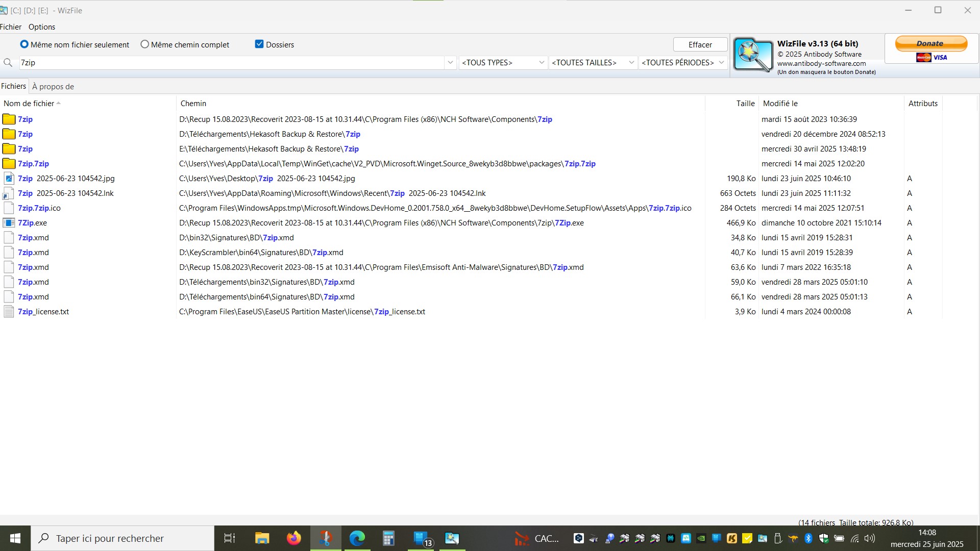980x551 pixels.
Task: Select the 7zip lnk shortcut file icon
Action: (9, 193)
